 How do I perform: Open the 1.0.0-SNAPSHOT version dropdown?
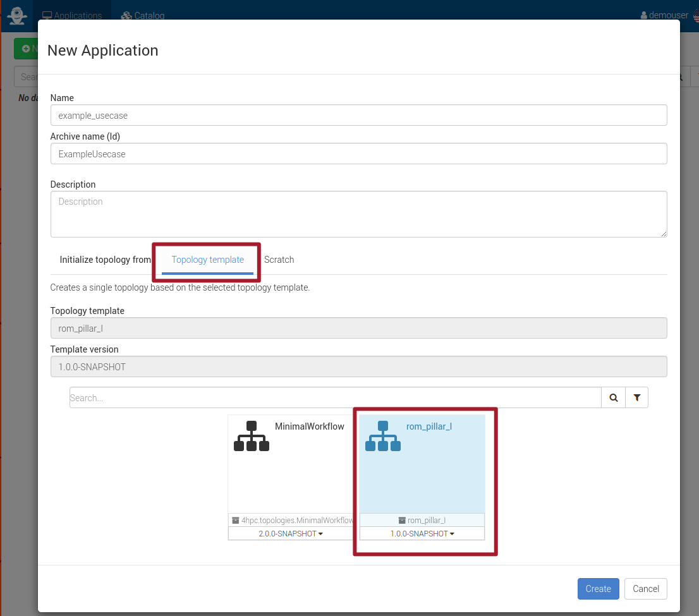(422, 533)
